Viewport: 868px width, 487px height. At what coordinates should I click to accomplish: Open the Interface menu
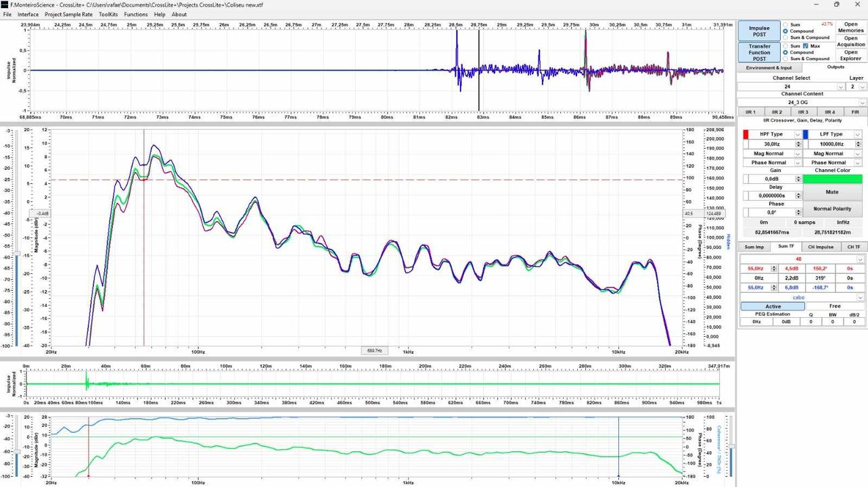point(28,14)
